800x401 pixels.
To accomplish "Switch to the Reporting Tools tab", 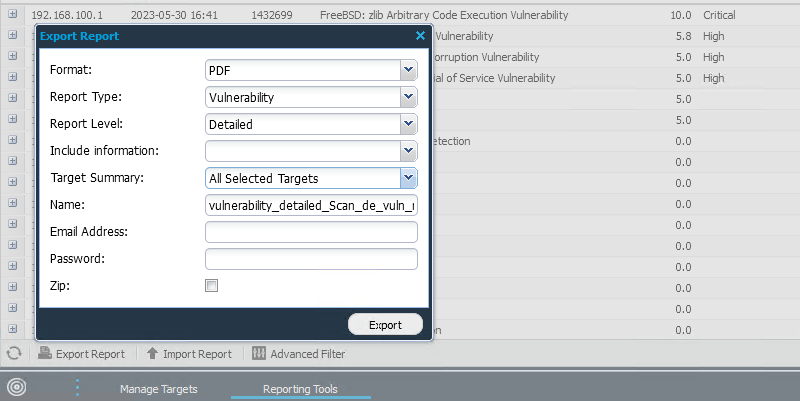I will [300, 389].
